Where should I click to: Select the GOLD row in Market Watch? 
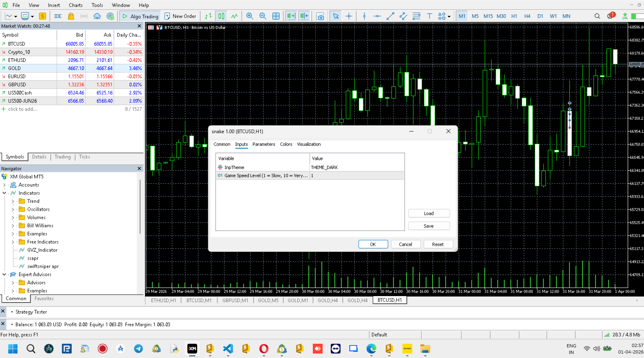point(71,68)
